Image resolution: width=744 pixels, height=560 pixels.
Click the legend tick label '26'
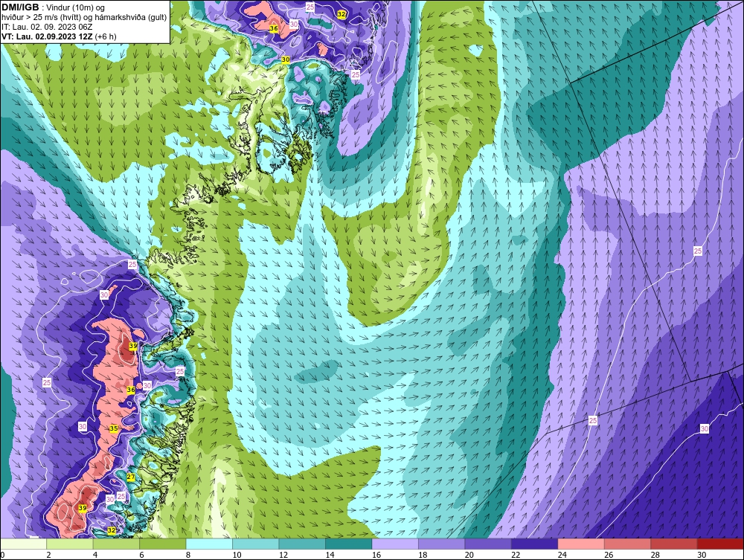tap(609, 555)
